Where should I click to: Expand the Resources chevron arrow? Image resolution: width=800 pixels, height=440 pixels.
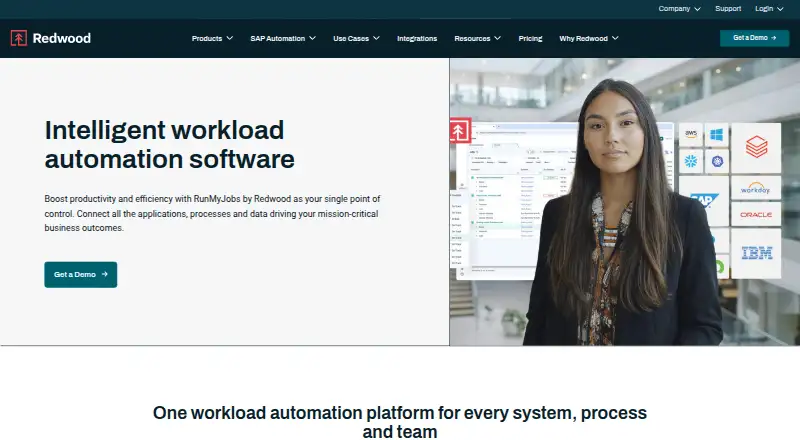tap(497, 38)
